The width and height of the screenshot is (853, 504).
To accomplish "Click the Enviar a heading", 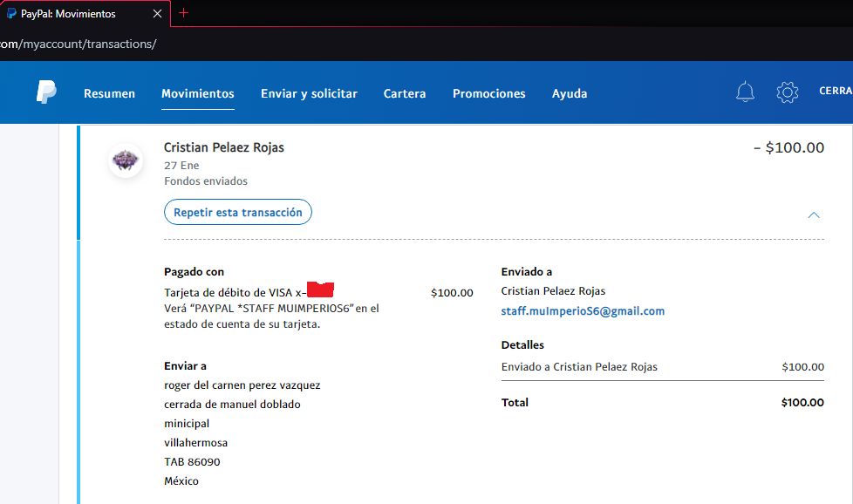I will pyautogui.click(x=185, y=366).
